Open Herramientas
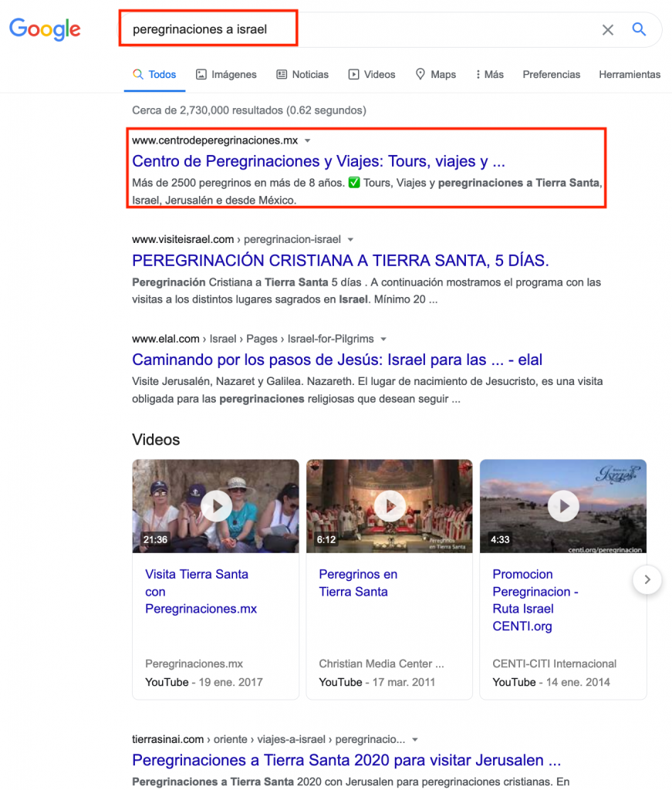 pyautogui.click(x=630, y=75)
